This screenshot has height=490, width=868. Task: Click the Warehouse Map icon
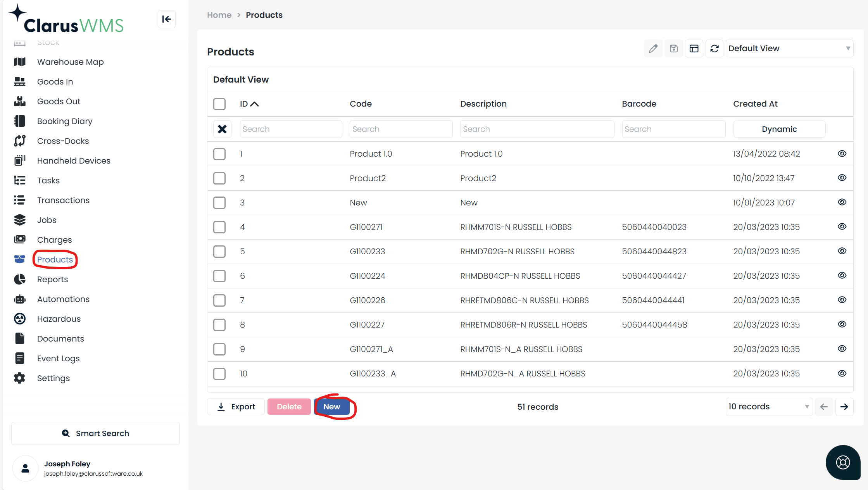coord(20,62)
